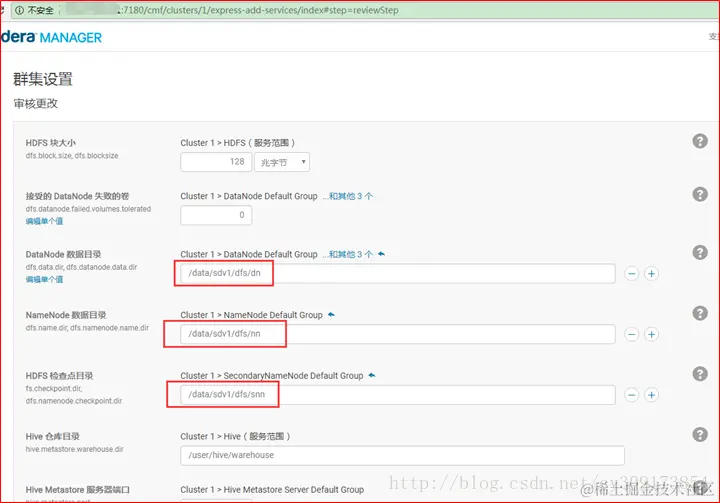Open help for Hive warehouse directory
This screenshot has width=720, height=503.
tap(700, 435)
